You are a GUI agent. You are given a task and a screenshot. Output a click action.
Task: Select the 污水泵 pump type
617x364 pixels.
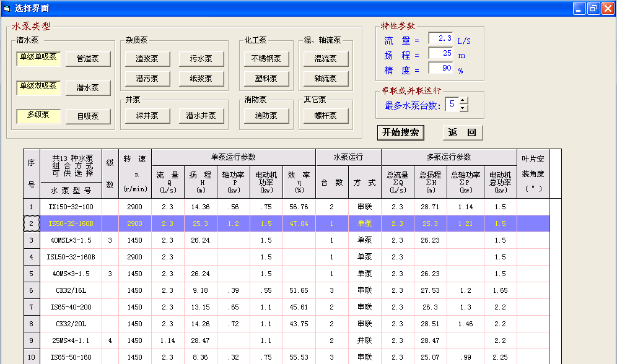coord(201,59)
